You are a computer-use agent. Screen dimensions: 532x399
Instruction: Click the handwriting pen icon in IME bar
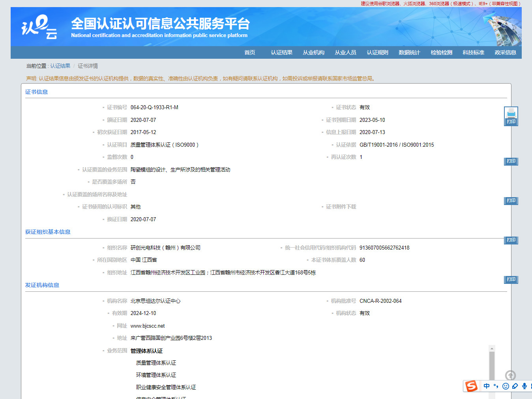click(515, 386)
